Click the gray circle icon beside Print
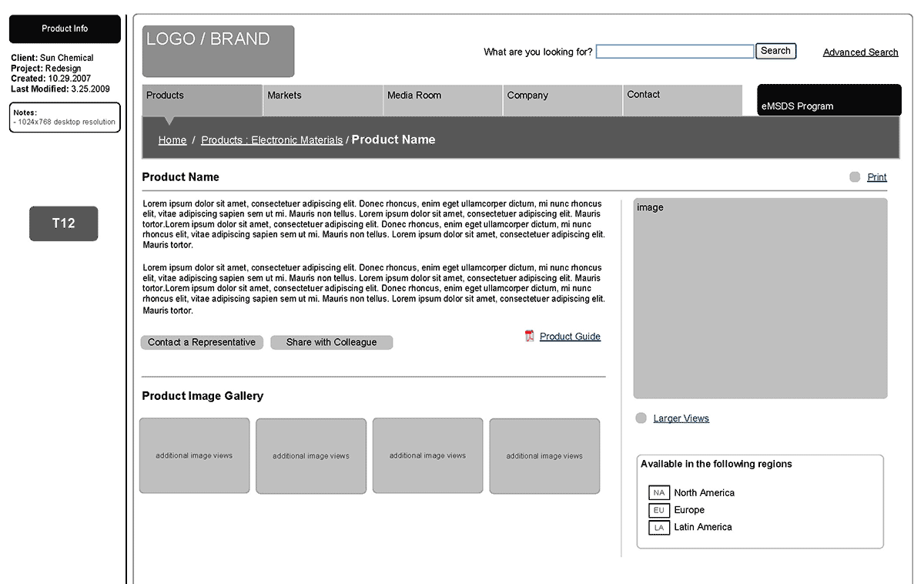 [x=855, y=177]
